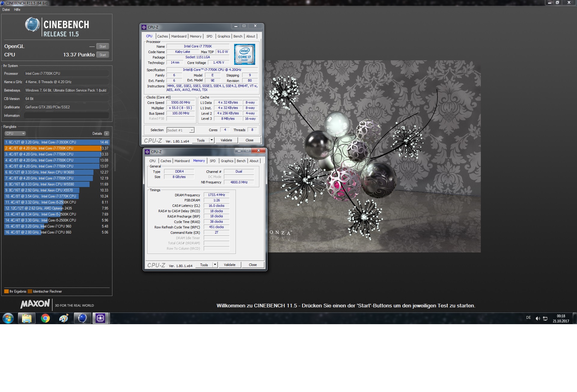Click the Cinebench title bar app icon
This screenshot has height=392, width=577.
pos(2,3)
